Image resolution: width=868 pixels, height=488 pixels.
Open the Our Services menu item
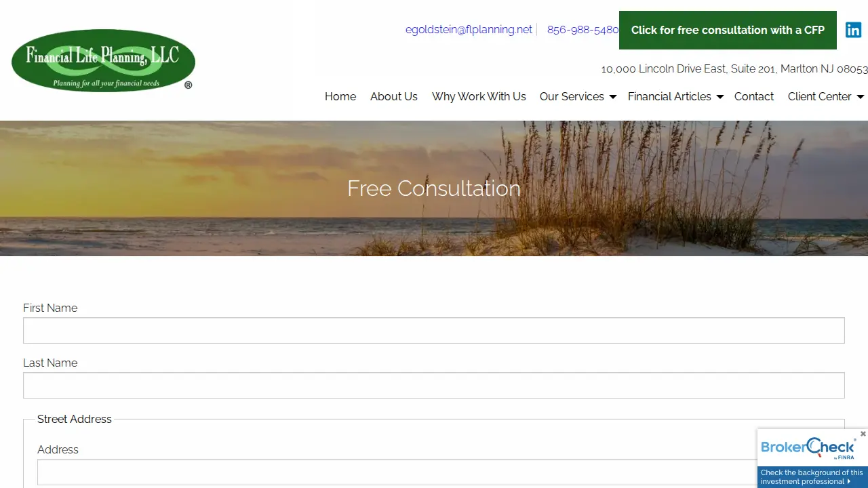click(572, 96)
